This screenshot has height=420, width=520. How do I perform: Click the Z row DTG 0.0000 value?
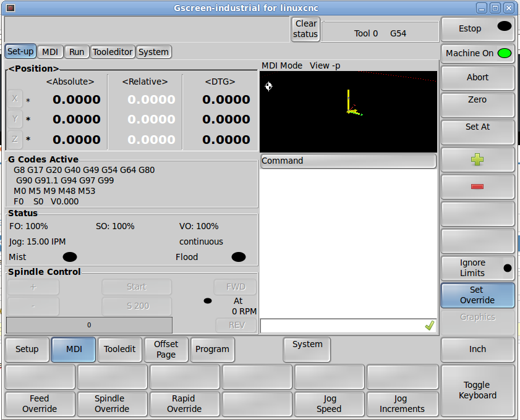(226, 140)
